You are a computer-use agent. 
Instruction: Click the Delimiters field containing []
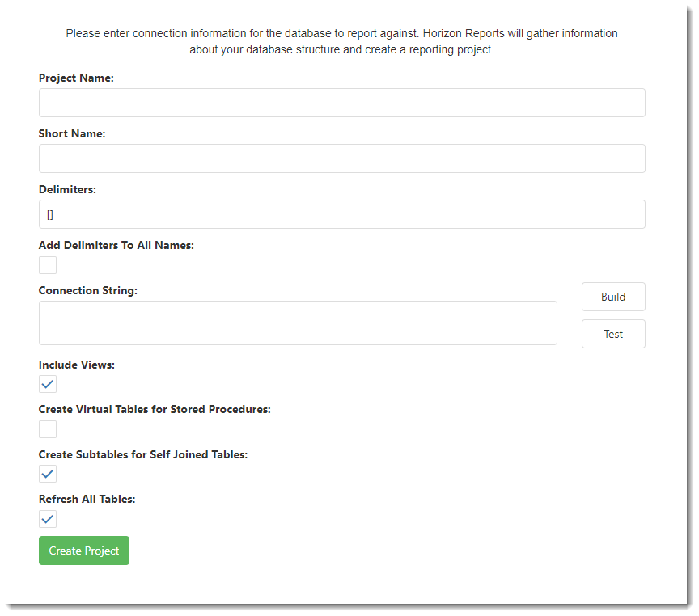(342, 214)
